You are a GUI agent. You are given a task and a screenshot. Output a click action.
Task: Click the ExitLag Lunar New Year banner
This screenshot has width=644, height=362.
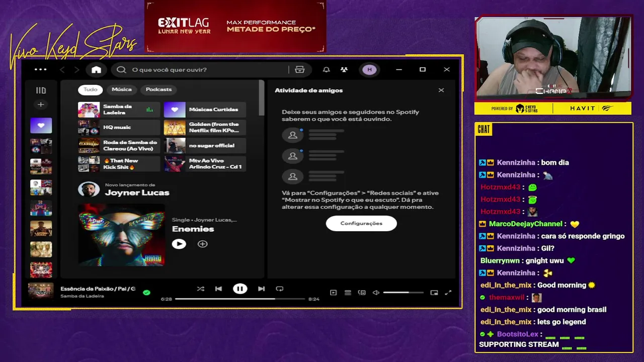point(235,26)
